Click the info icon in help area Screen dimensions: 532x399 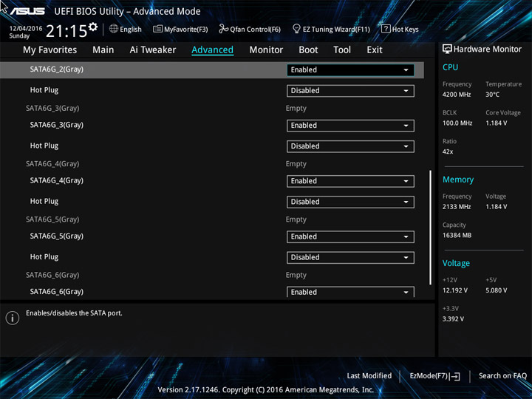pyautogui.click(x=13, y=318)
